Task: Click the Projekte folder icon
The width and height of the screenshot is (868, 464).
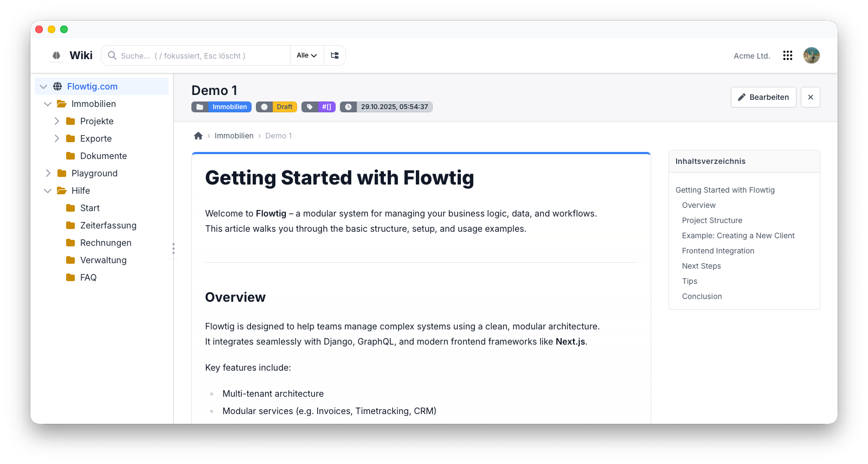Action: (70, 121)
